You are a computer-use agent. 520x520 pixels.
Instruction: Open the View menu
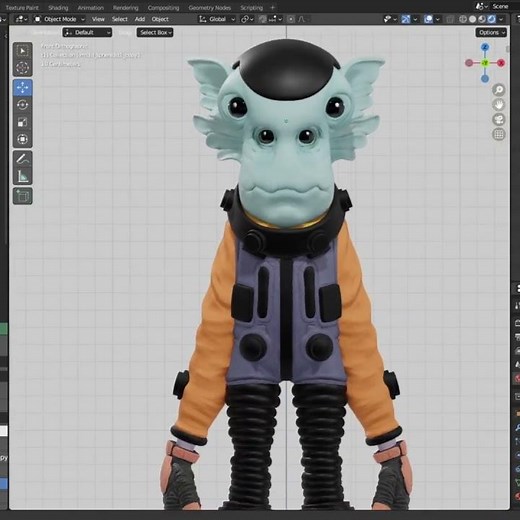(98, 19)
